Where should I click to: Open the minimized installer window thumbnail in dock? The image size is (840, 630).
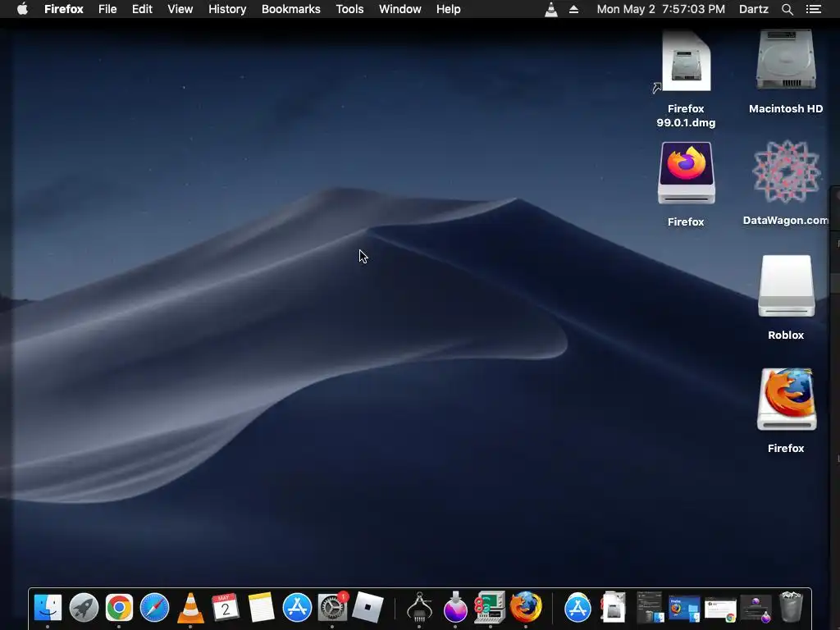pos(756,609)
